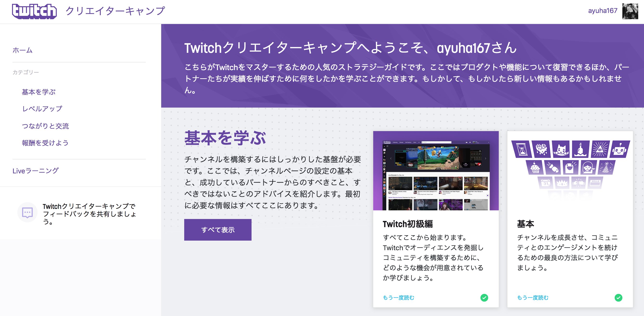644x316 pixels.
Task: Open the 基本 card emote thumbnail
Action: [x=570, y=171]
